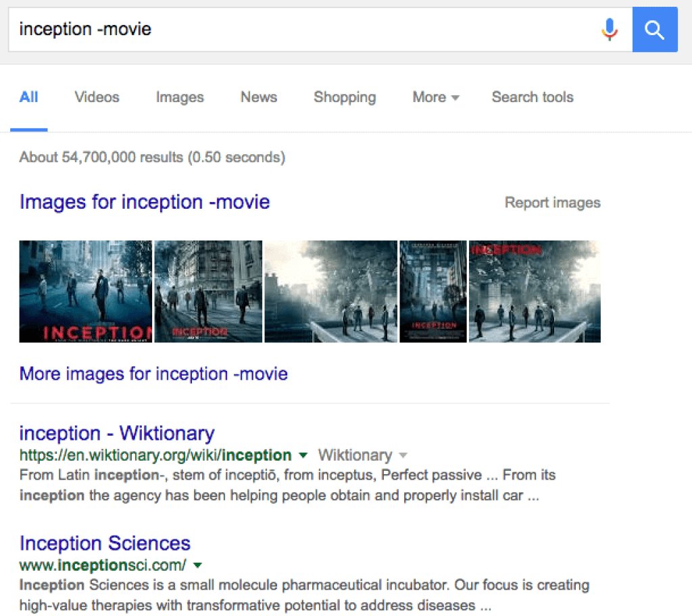
Task: Select the All tab
Action: (x=28, y=97)
